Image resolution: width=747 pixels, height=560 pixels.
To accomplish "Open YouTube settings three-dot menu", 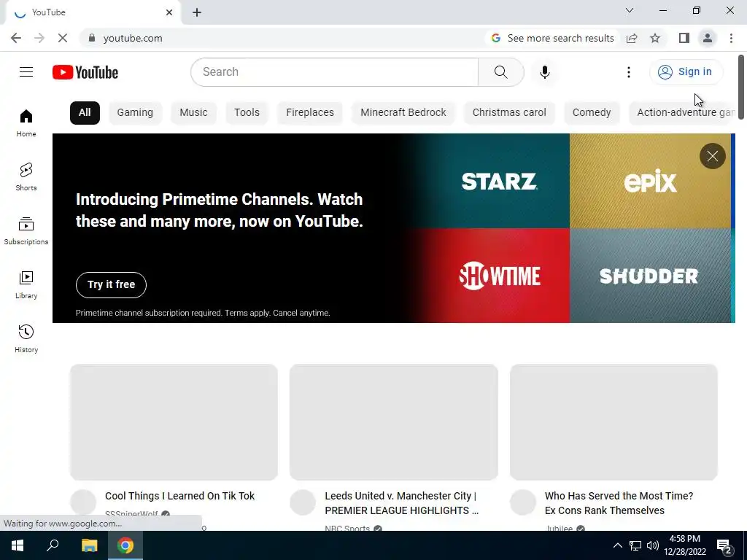I will 629,72.
